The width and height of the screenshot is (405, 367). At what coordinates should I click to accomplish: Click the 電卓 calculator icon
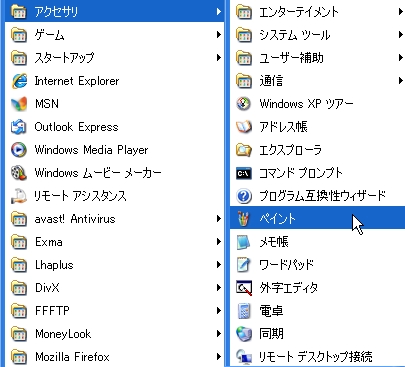coord(244,311)
